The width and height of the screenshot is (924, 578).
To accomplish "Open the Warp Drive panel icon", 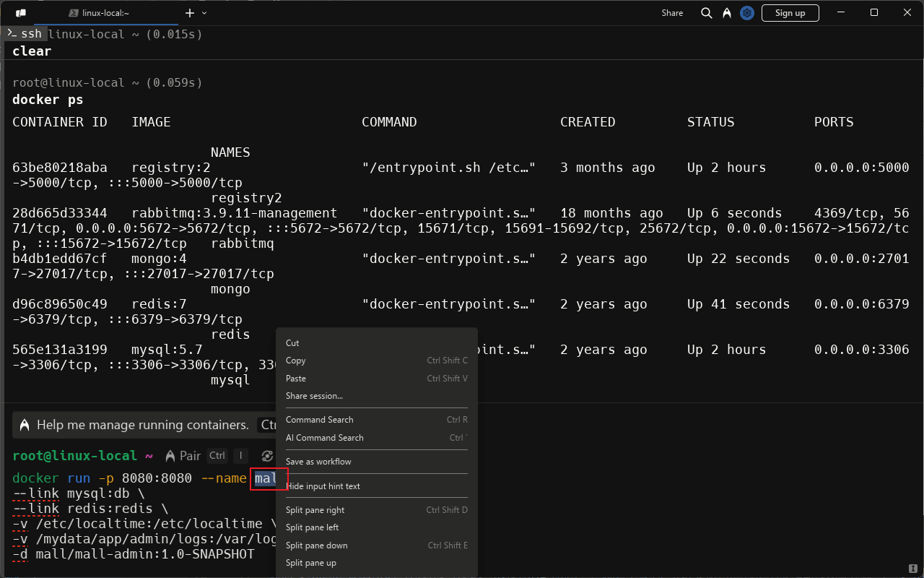I will coord(21,13).
